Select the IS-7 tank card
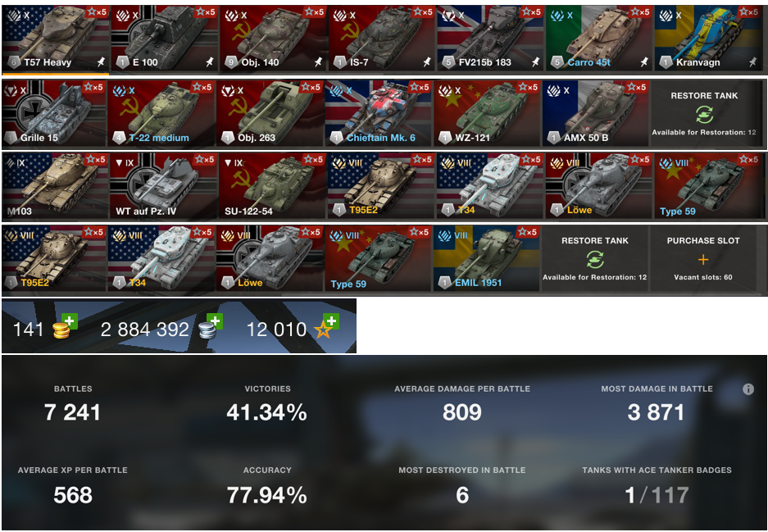 coord(382,39)
